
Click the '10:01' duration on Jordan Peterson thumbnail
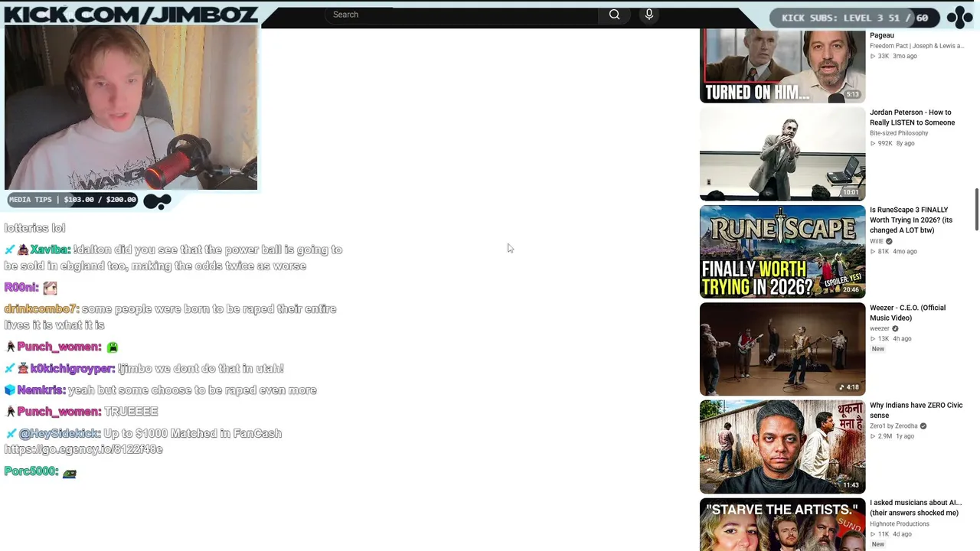coord(851,192)
